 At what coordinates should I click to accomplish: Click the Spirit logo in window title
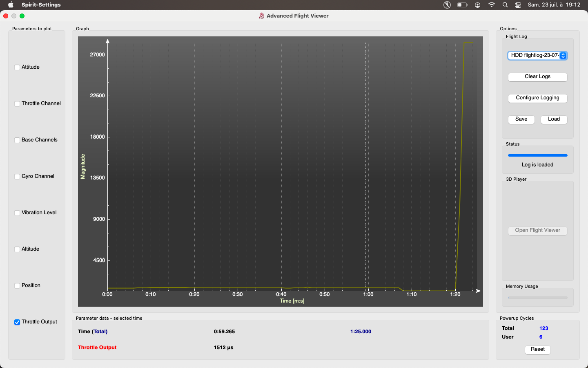tap(261, 16)
